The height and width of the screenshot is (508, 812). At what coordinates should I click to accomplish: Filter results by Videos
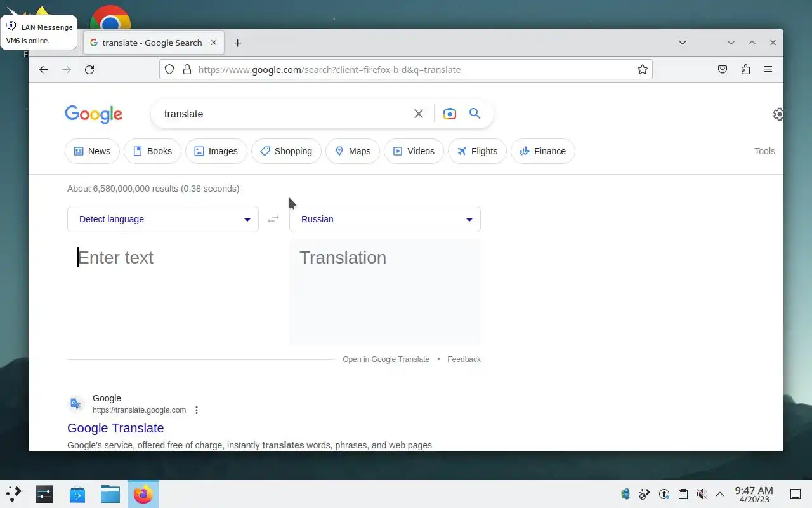414,151
